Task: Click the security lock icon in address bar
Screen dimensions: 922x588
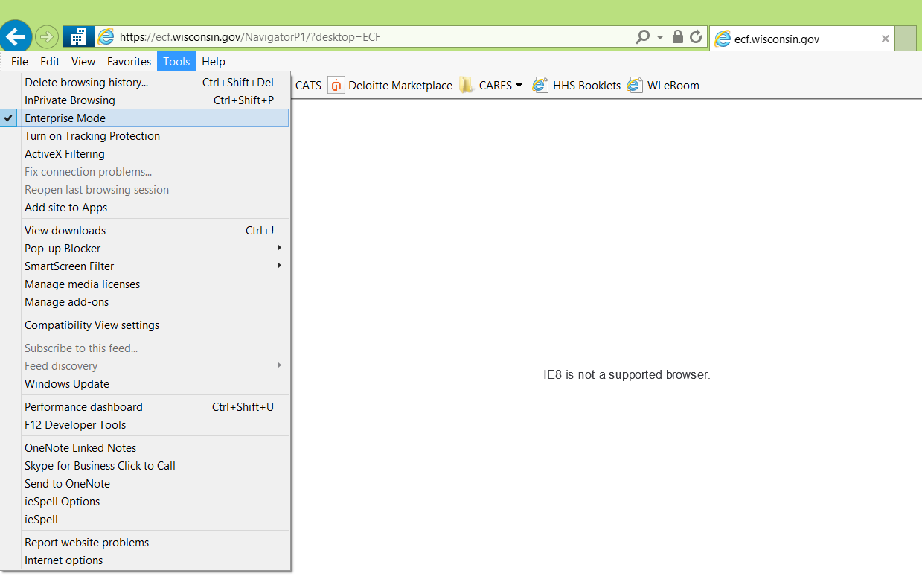Action: click(x=677, y=36)
